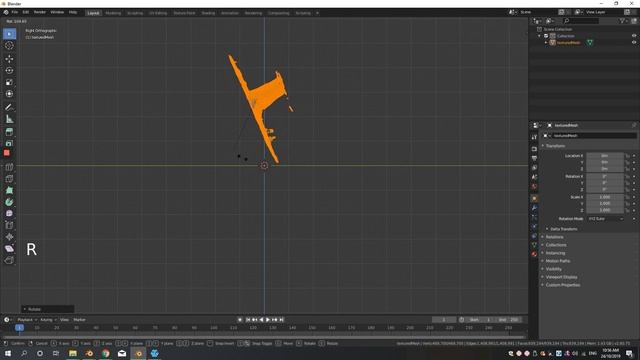Screen dimensions: 640x360
Task: Activate the 3D Cursor tool
Action: point(9,45)
